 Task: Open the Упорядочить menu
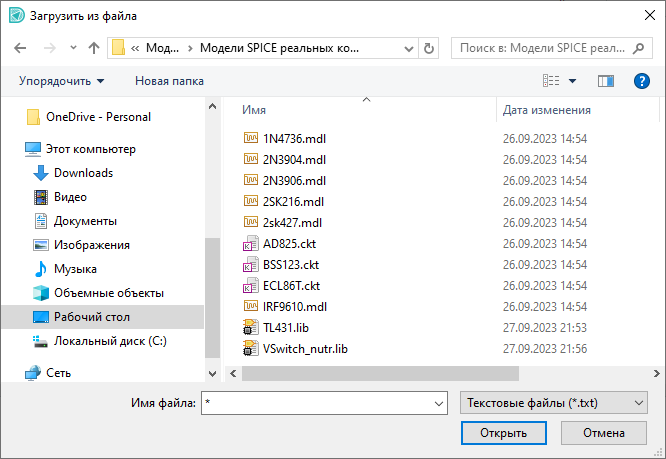61,81
